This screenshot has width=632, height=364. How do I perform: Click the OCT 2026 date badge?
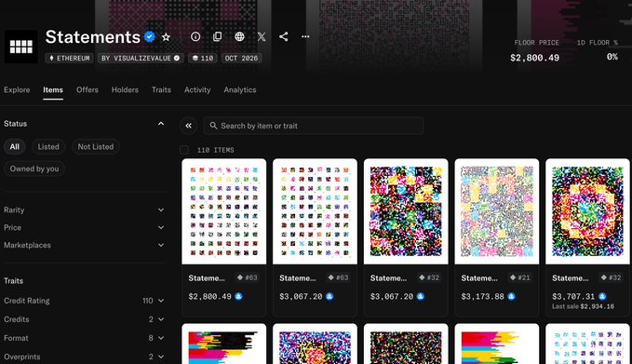click(x=241, y=58)
